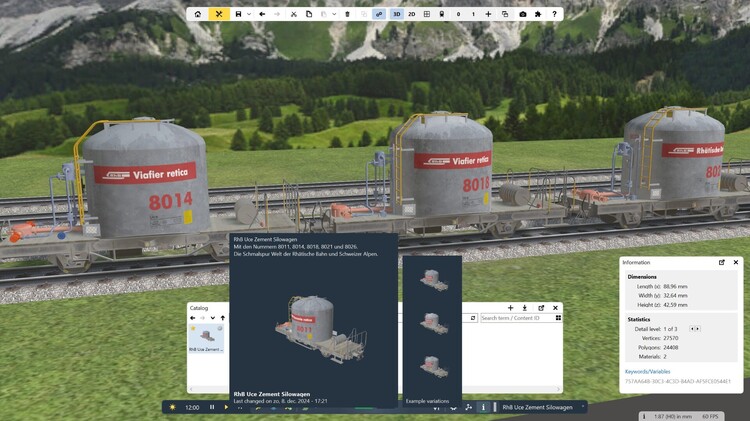Select second example variation thumbnail
Screen dimensions: 750x421
point(433,323)
